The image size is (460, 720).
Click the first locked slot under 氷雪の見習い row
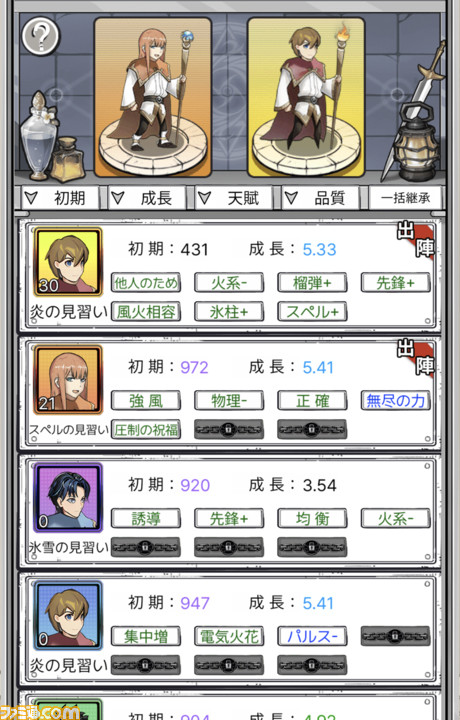click(x=146, y=547)
